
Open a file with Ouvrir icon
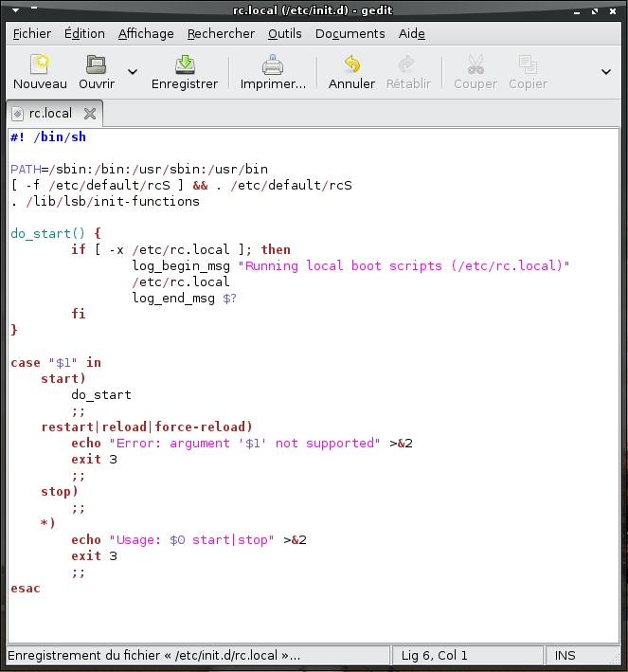tap(97, 65)
